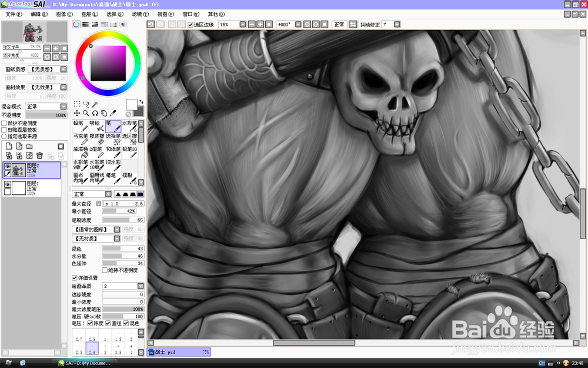Toggle 浓度 pressure checkbox
Image resolution: width=588 pixels, height=368 pixels.
tap(90, 323)
